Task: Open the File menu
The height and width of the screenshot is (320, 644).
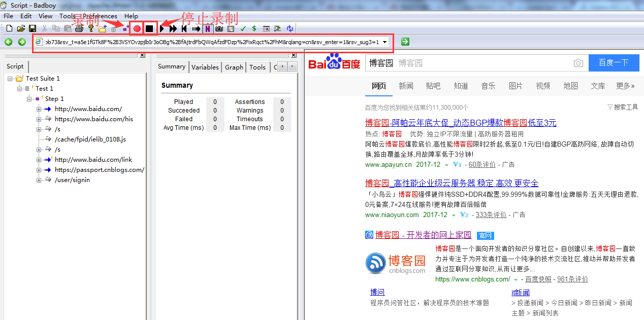Action: 9,16
